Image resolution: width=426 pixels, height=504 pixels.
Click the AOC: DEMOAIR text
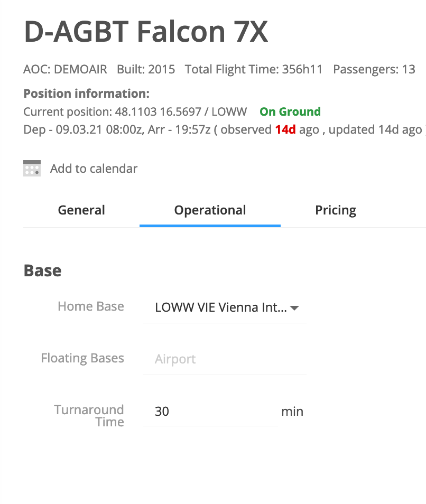(66, 69)
